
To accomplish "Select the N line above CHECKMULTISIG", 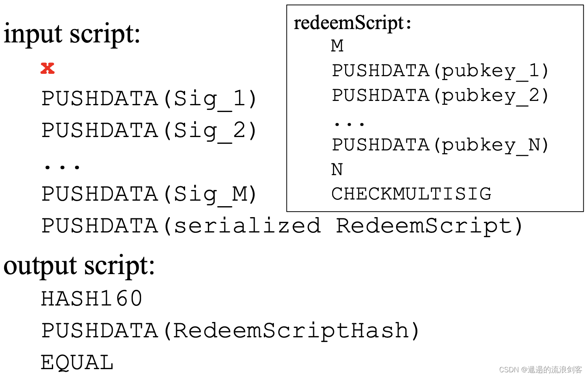I will point(337,170).
